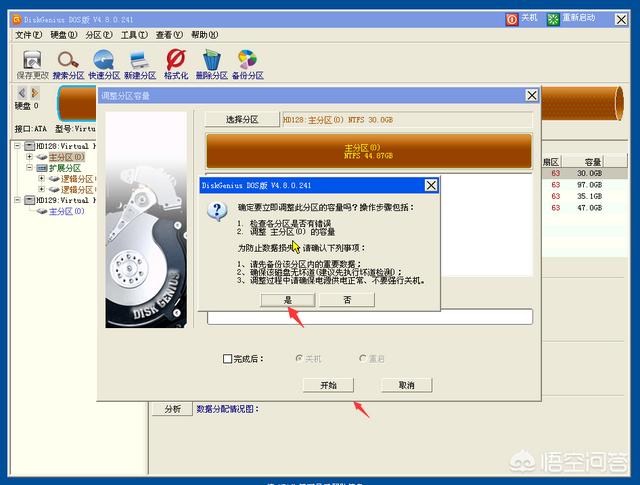Click the orange primary partition 44.87GB bar
This screenshot has width=640, height=485.
click(369, 151)
